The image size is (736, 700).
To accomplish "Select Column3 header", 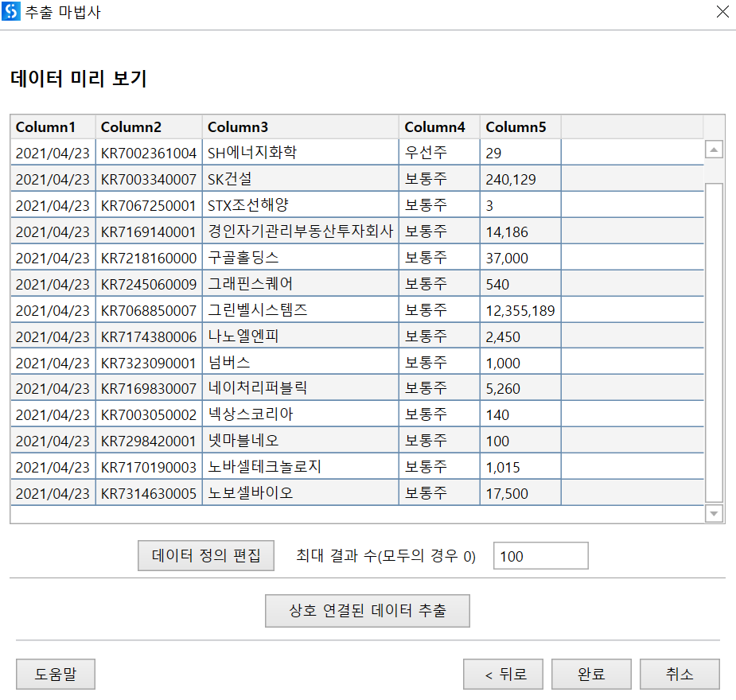I will click(301, 126).
